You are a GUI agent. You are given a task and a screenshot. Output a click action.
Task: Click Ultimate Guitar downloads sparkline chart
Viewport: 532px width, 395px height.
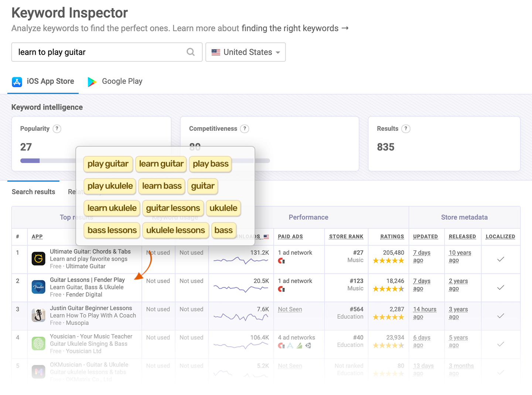[241, 261]
